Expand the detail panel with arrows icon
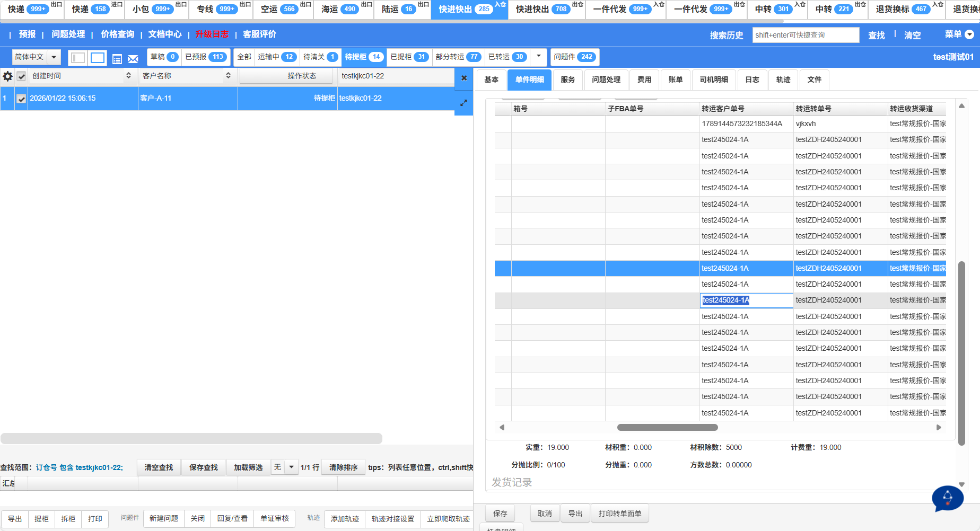Image resolution: width=980 pixels, height=531 pixels. (x=463, y=103)
